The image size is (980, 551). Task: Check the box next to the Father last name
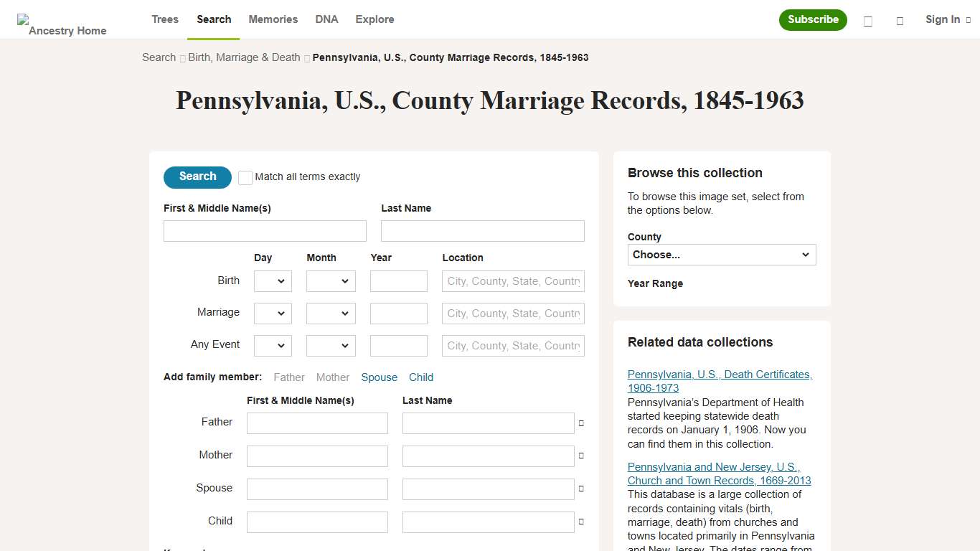click(581, 423)
